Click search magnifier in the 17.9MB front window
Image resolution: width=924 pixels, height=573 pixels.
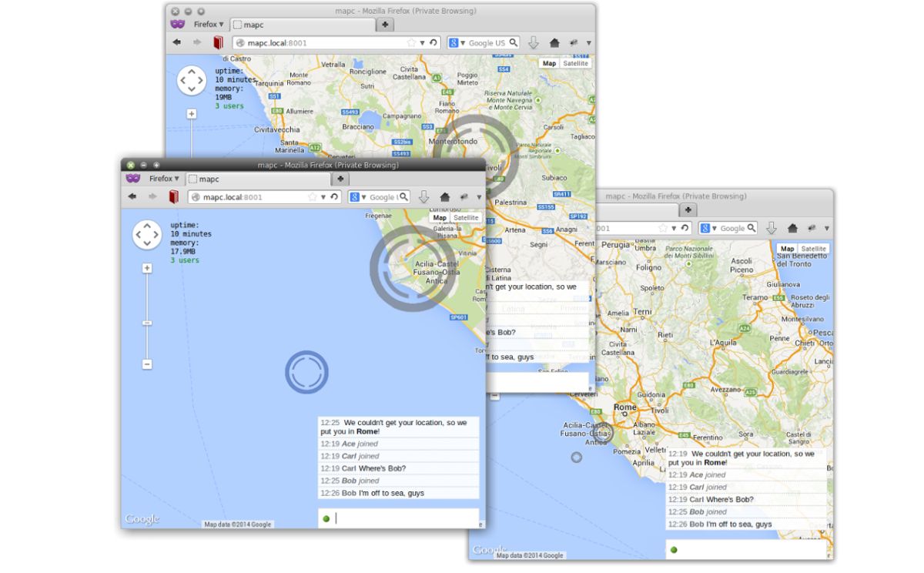tap(403, 196)
